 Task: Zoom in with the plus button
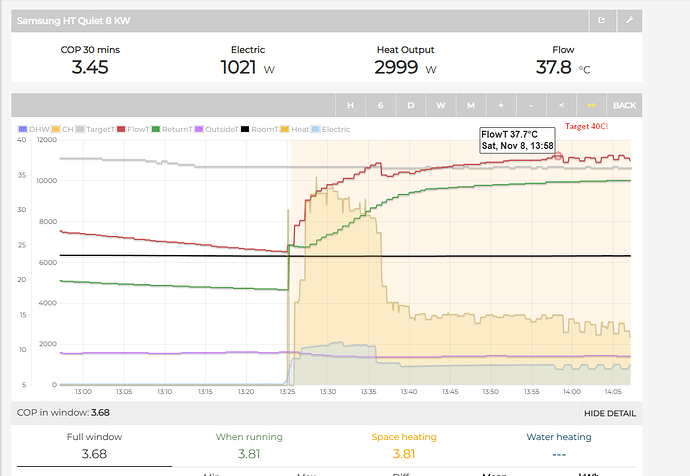(x=501, y=105)
